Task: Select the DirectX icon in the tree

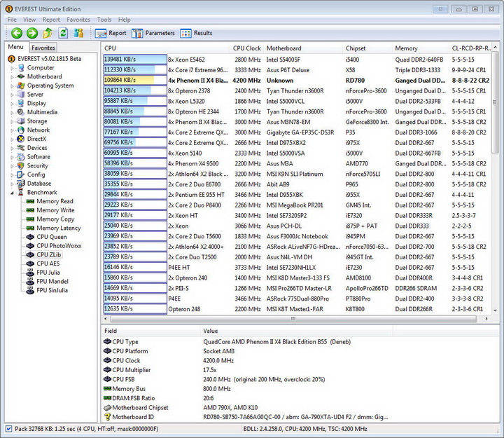Action: coord(21,139)
